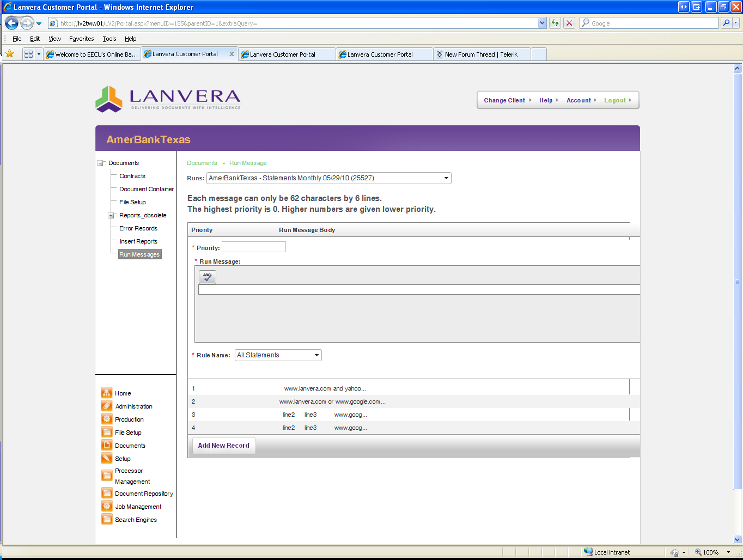Click the page scrollbar down arrow
Screen dimensions: 743x560
[x=738, y=540]
